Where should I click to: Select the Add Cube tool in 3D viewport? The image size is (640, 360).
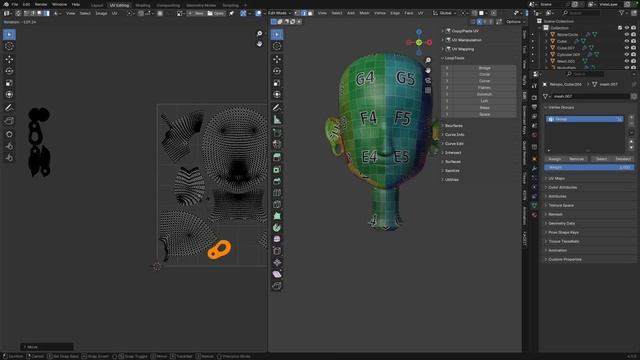tap(277, 133)
